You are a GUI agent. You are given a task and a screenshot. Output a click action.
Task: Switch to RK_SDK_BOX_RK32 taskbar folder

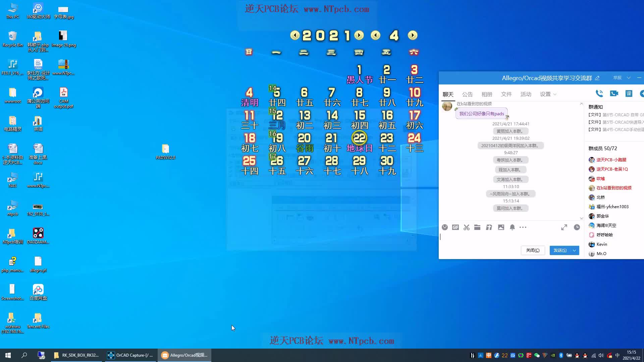(x=76, y=355)
